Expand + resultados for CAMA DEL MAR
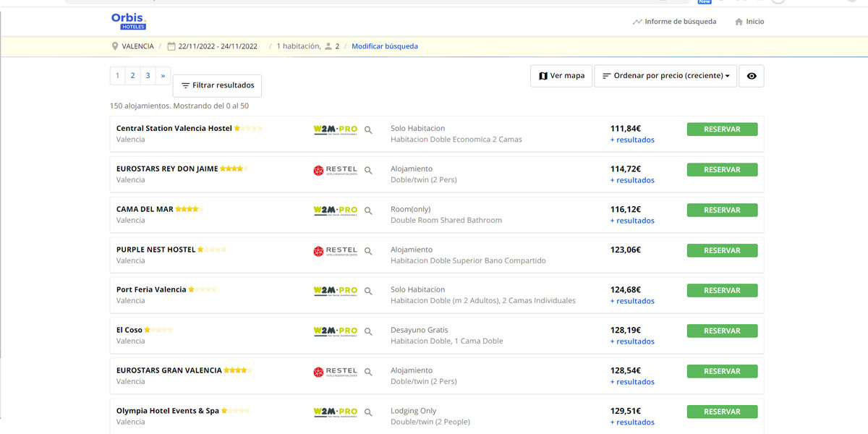Viewport: 868px width, 434px height. click(x=632, y=221)
